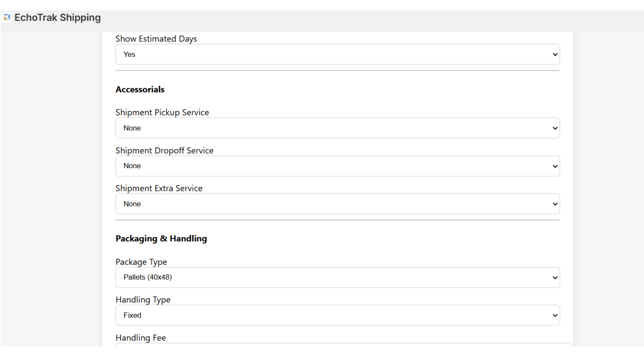The height and width of the screenshot is (362, 644).
Task: Click the chevron on Show Estimated Days
Action: pyautogui.click(x=555, y=54)
